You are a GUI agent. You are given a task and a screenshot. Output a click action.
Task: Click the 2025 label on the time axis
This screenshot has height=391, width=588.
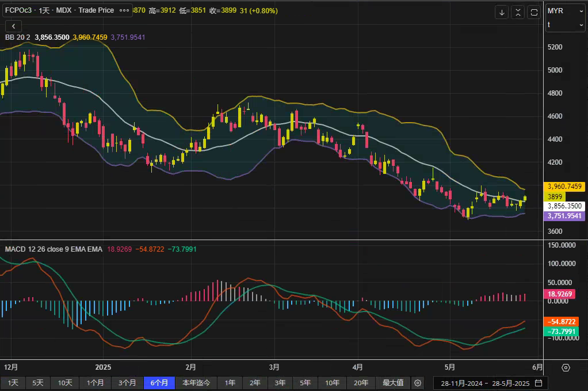click(x=103, y=367)
